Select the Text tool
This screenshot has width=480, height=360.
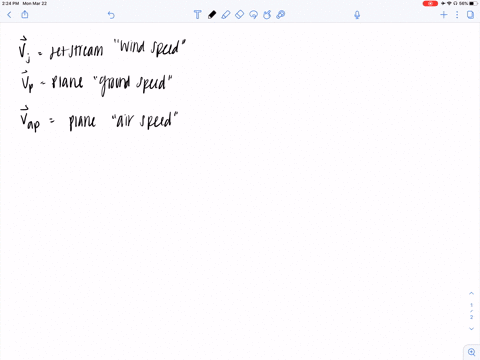(197, 15)
